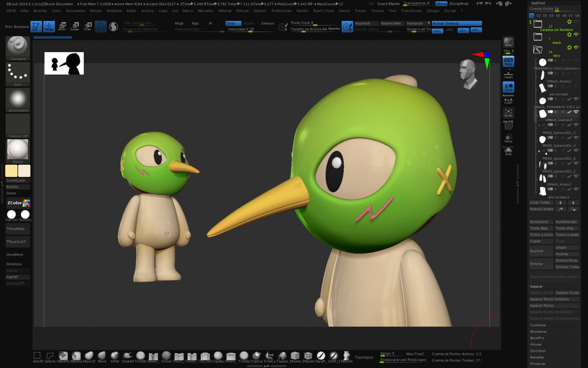Select the Chisel brush

point(166,357)
